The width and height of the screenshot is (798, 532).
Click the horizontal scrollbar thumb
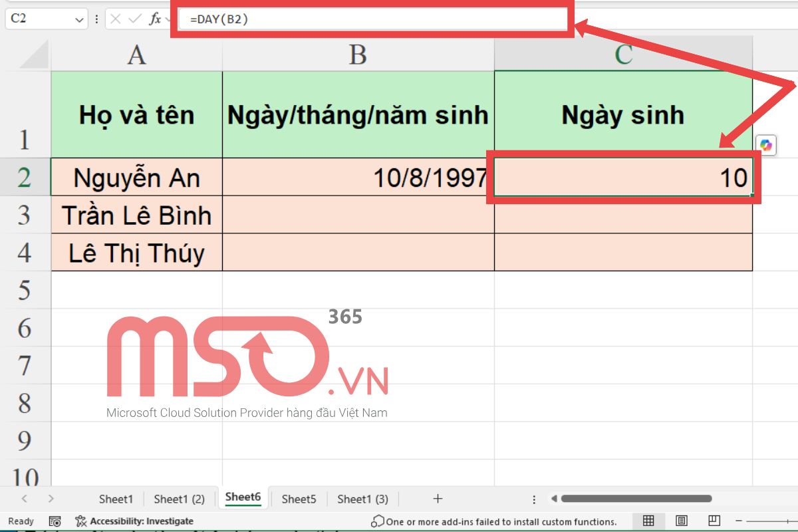point(636,499)
